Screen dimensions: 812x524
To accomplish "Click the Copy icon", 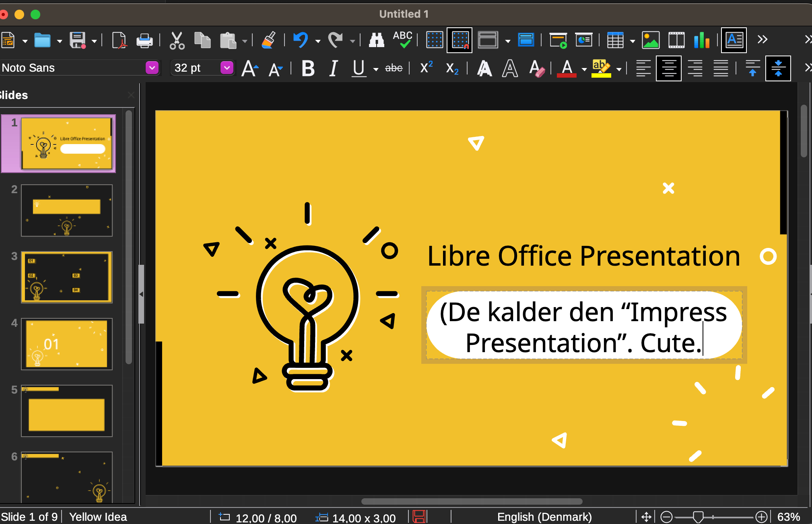I will (x=202, y=40).
